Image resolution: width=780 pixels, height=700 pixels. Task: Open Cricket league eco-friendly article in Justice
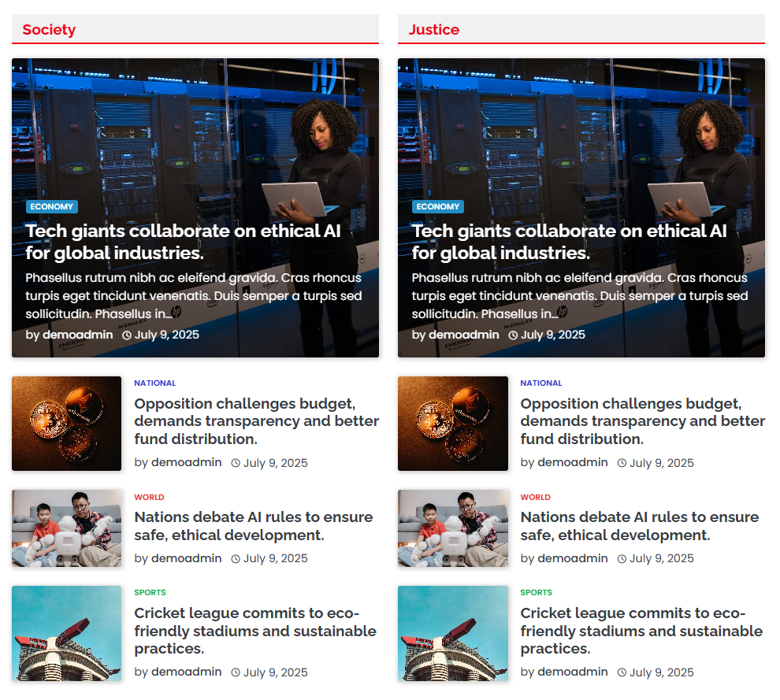pyautogui.click(x=641, y=631)
